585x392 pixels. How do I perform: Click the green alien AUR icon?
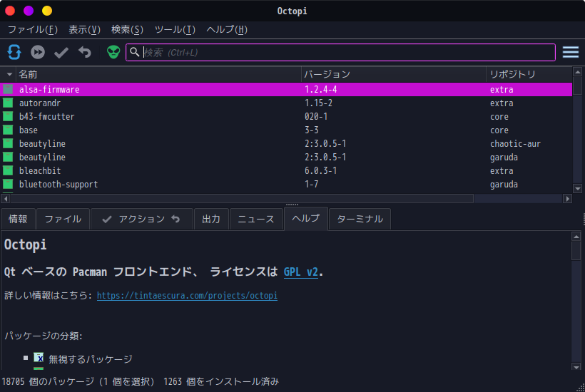(x=113, y=52)
